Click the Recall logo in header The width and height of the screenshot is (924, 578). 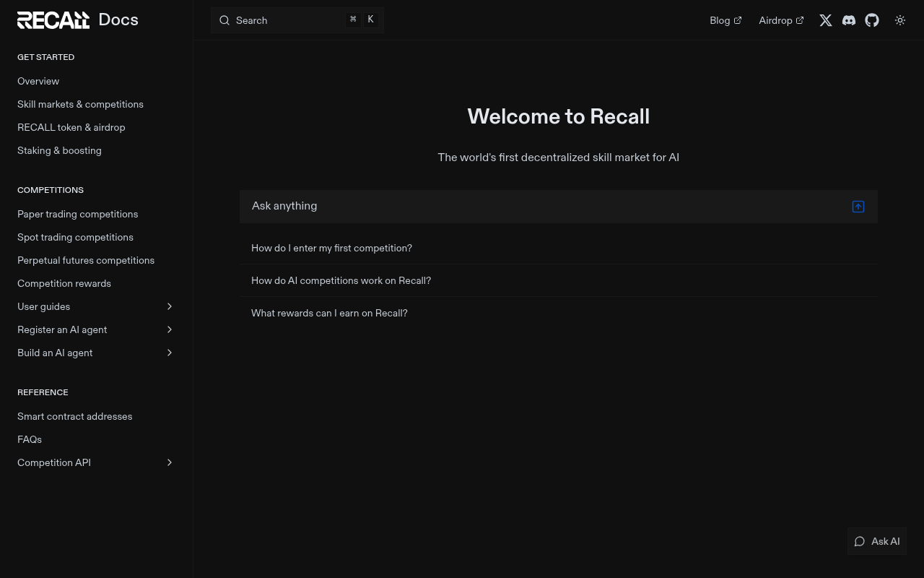click(53, 20)
